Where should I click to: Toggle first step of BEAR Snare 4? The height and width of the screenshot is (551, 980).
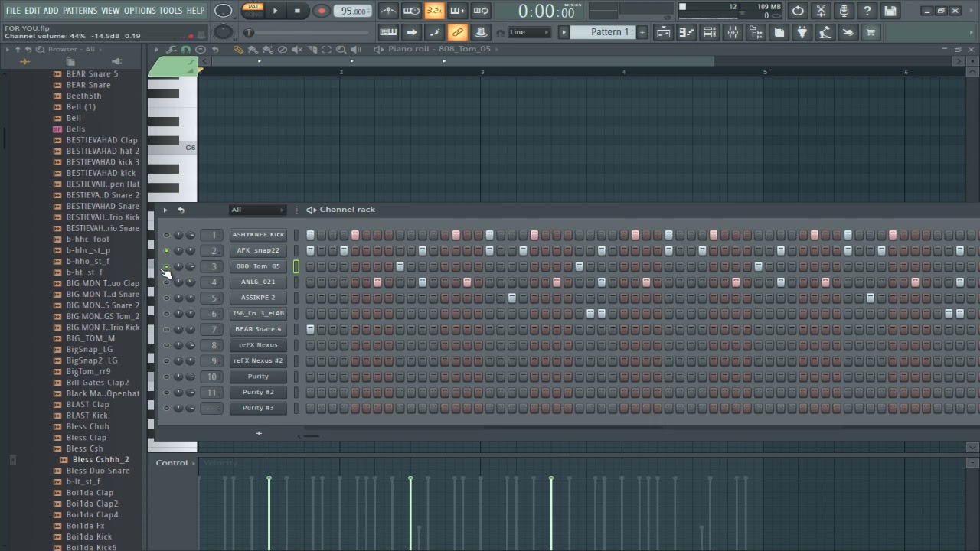tap(310, 329)
